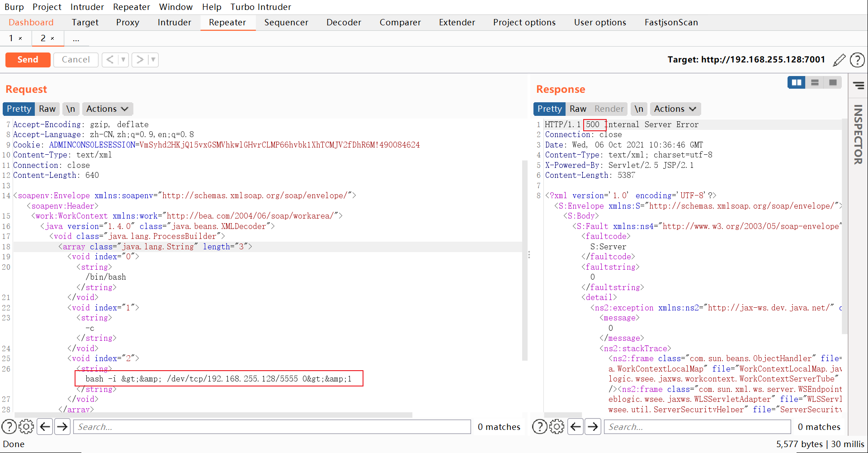Toggle response \n non-printable characters button
Screen dimensions: 868x453
[638, 109]
